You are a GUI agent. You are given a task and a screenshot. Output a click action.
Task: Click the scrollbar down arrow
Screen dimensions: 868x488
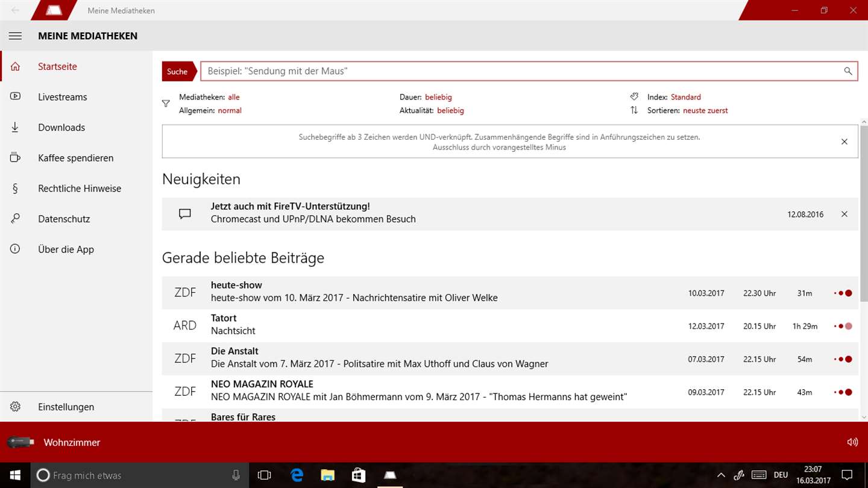coord(863,417)
